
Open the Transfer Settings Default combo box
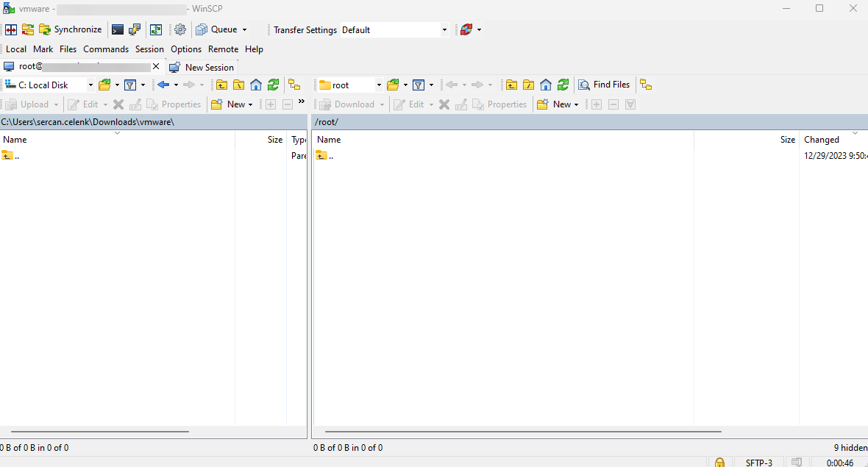coord(394,30)
